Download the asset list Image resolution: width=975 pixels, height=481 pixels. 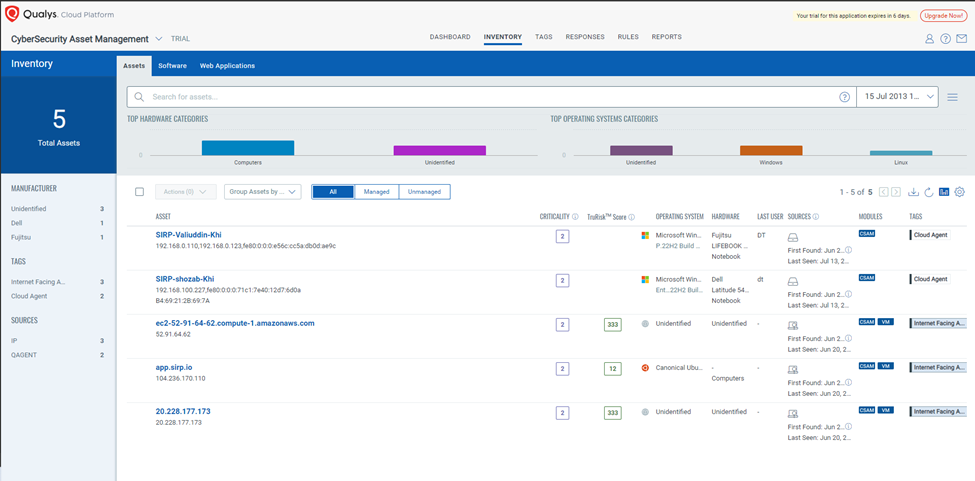pyautogui.click(x=913, y=192)
